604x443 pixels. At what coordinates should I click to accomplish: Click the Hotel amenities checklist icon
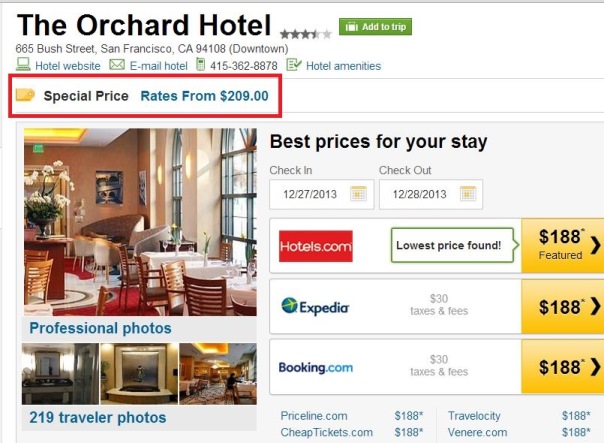pyautogui.click(x=294, y=64)
